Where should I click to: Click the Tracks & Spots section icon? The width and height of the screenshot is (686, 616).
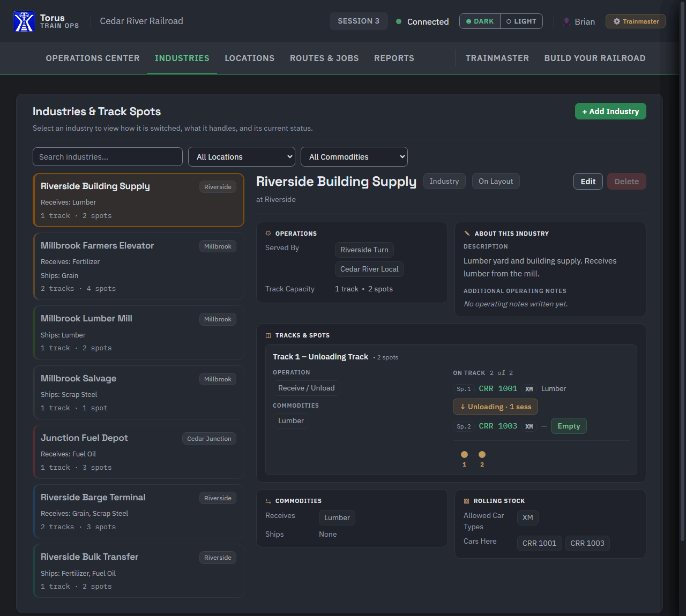pyautogui.click(x=269, y=335)
